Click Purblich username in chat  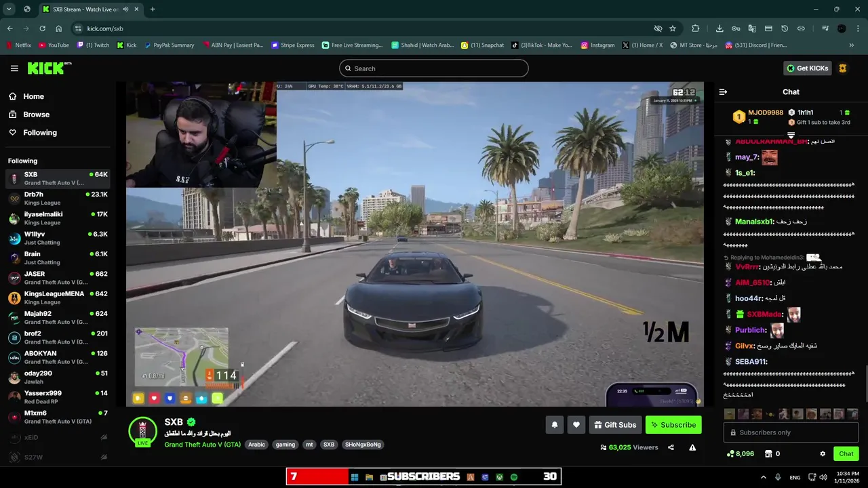point(750,330)
